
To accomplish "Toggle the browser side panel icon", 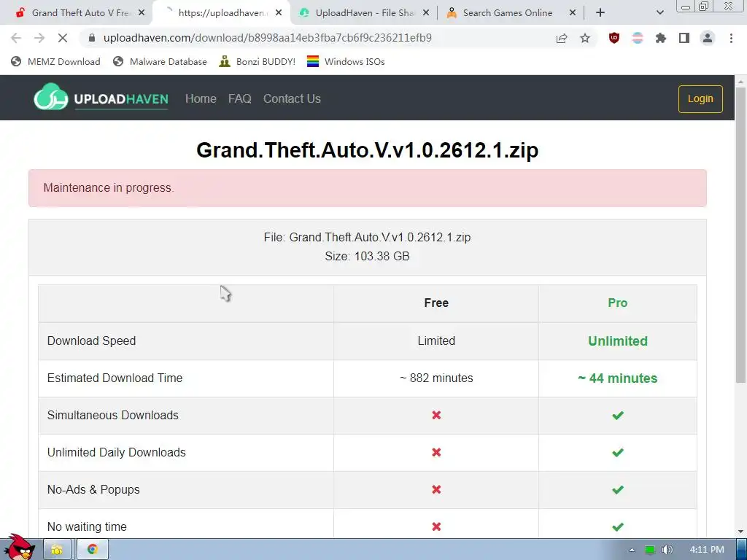I will tap(684, 38).
